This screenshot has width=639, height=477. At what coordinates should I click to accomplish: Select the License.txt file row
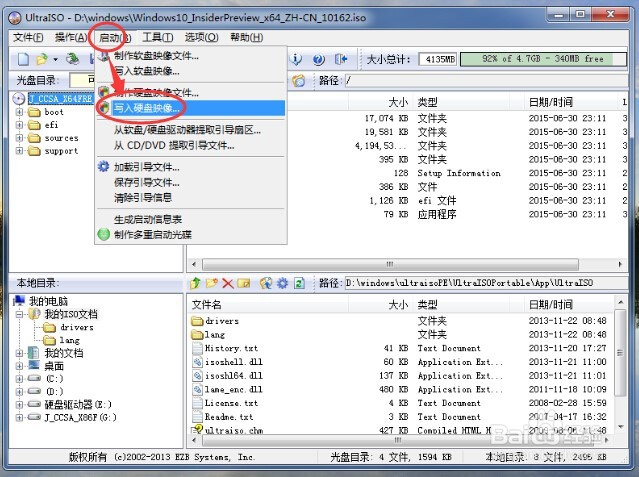coord(401,403)
